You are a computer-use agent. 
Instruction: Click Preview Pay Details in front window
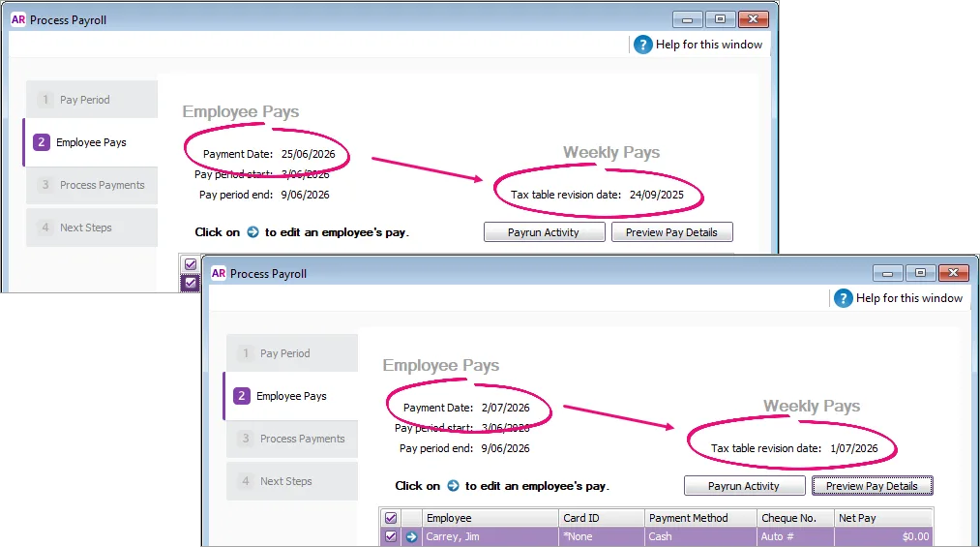pyautogui.click(x=872, y=486)
